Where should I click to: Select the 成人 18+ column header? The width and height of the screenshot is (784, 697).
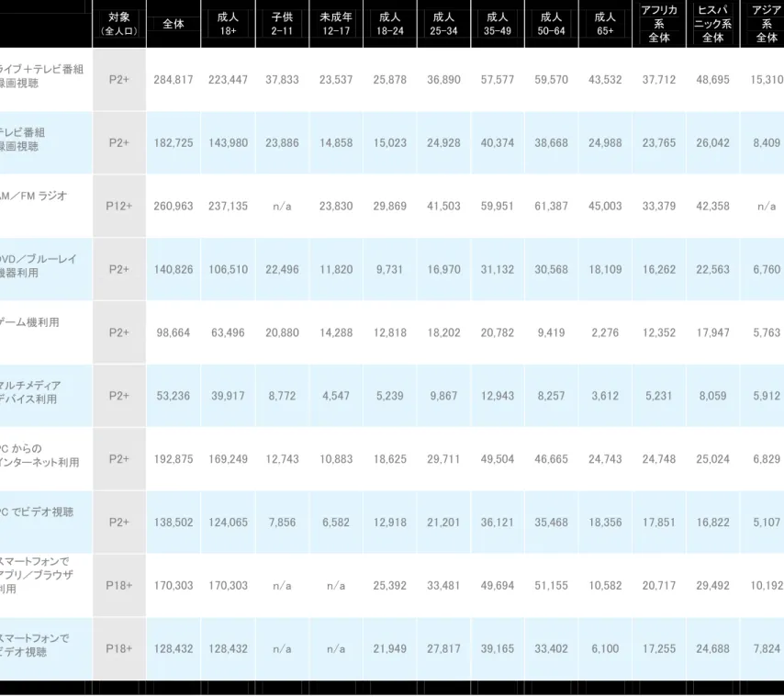point(228,24)
